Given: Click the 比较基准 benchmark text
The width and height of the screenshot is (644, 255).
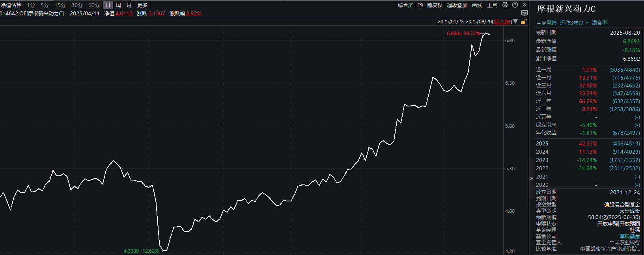Looking at the screenshot, I should pos(610,249).
